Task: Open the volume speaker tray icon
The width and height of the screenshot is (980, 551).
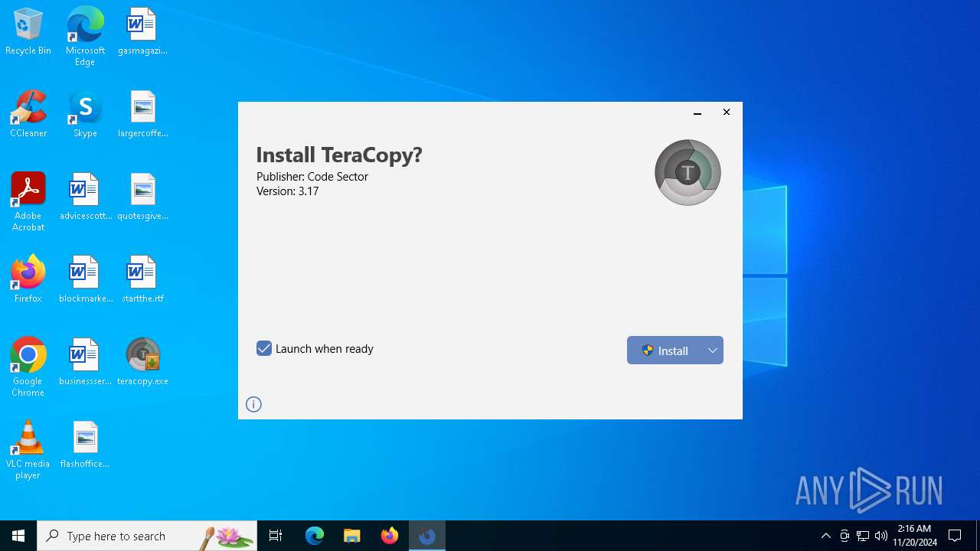Action: coord(881,536)
